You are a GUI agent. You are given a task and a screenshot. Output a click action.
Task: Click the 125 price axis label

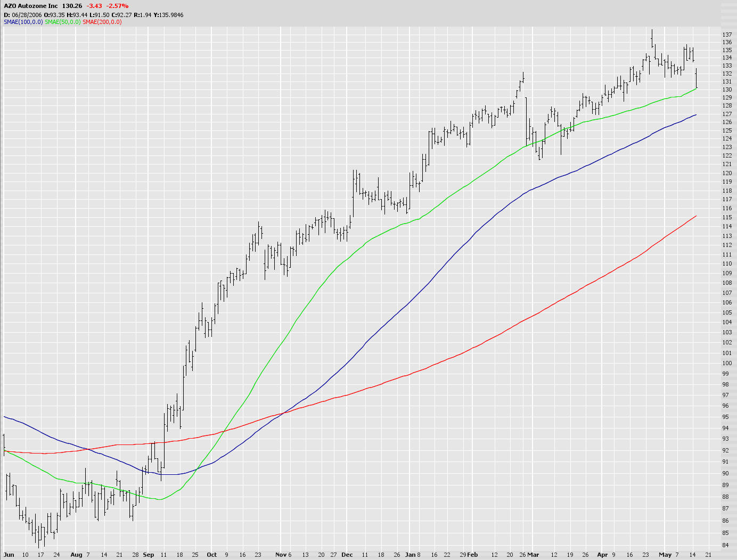(727, 130)
